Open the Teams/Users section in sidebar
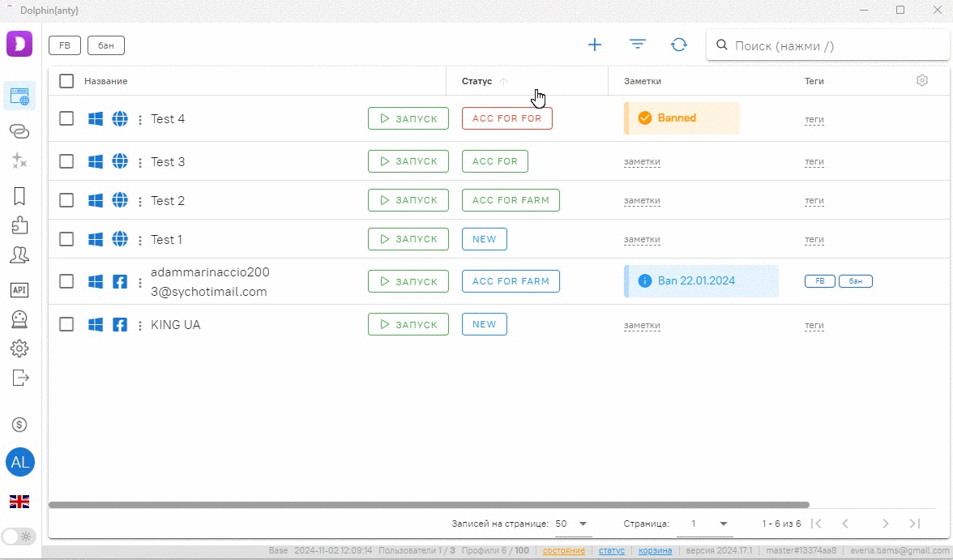The height and width of the screenshot is (560, 953). pos(19,255)
